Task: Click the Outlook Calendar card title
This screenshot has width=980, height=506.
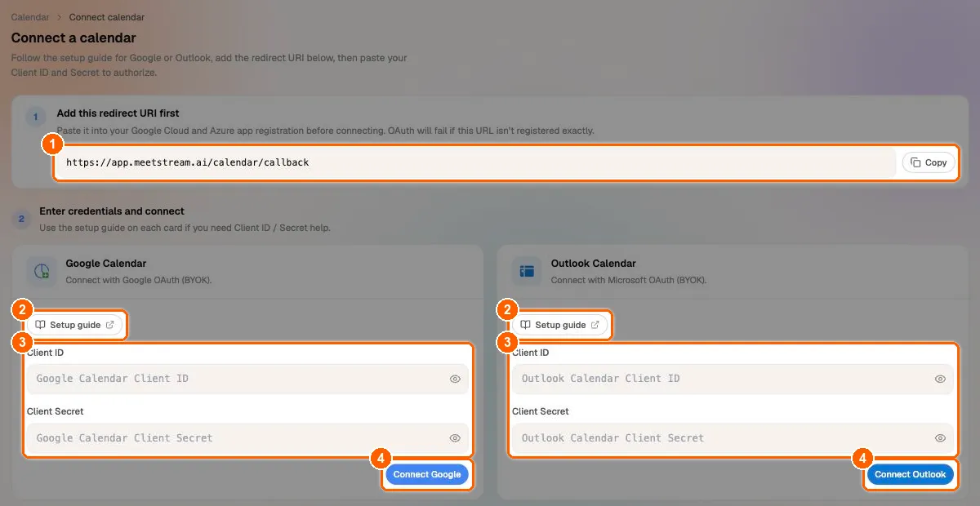Action: [594, 264]
